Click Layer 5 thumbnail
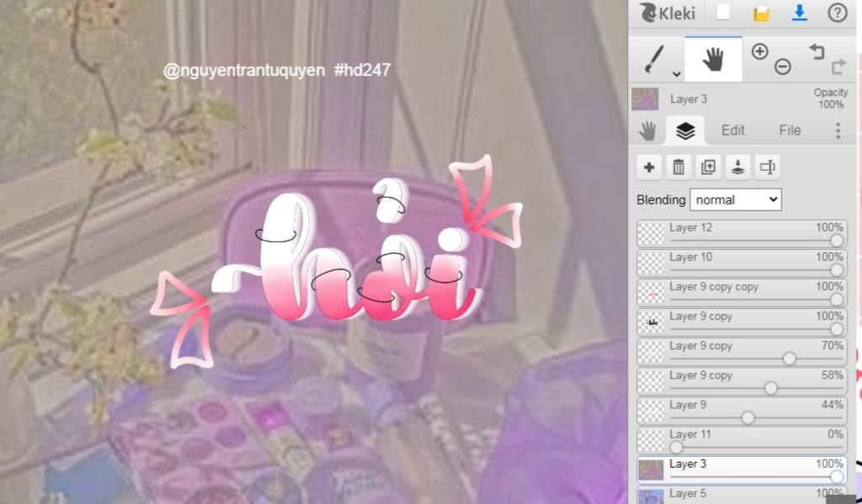The image size is (862, 504). 651,496
